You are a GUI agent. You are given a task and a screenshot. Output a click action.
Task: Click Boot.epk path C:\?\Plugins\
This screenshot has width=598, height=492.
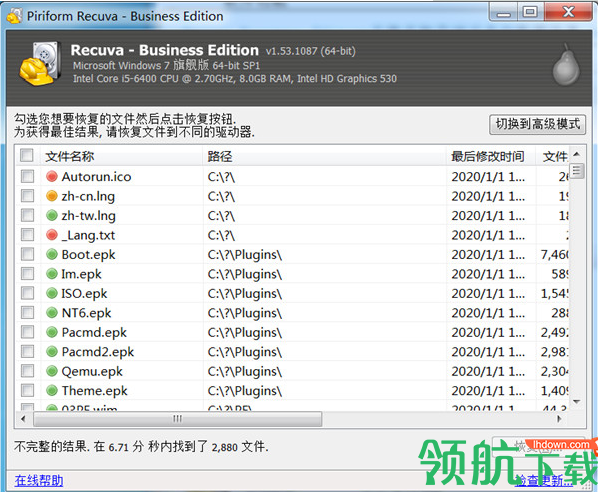245,254
